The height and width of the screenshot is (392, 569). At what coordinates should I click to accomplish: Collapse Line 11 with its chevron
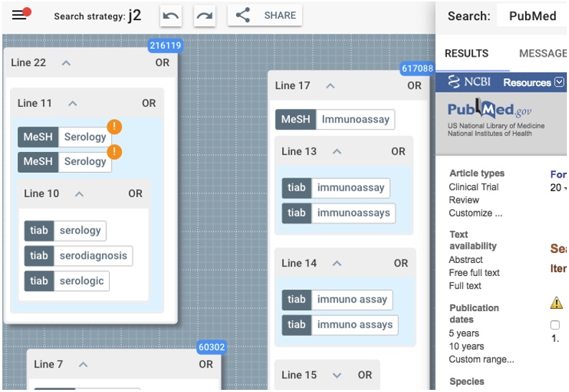coord(72,103)
